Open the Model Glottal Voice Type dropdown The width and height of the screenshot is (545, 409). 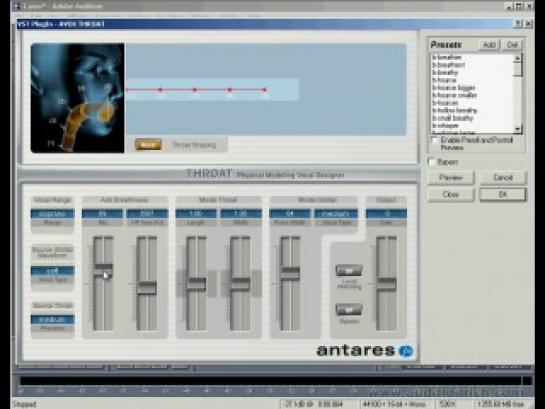336,213
